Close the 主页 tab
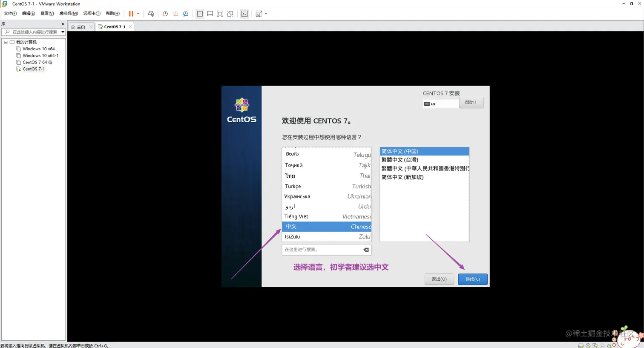 (91, 27)
